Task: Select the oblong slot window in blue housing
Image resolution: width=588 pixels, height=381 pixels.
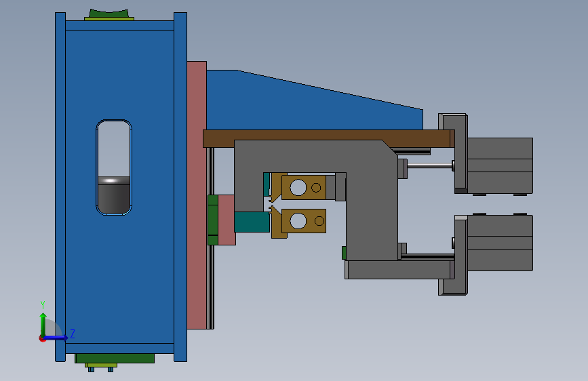Action: click(x=114, y=167)
